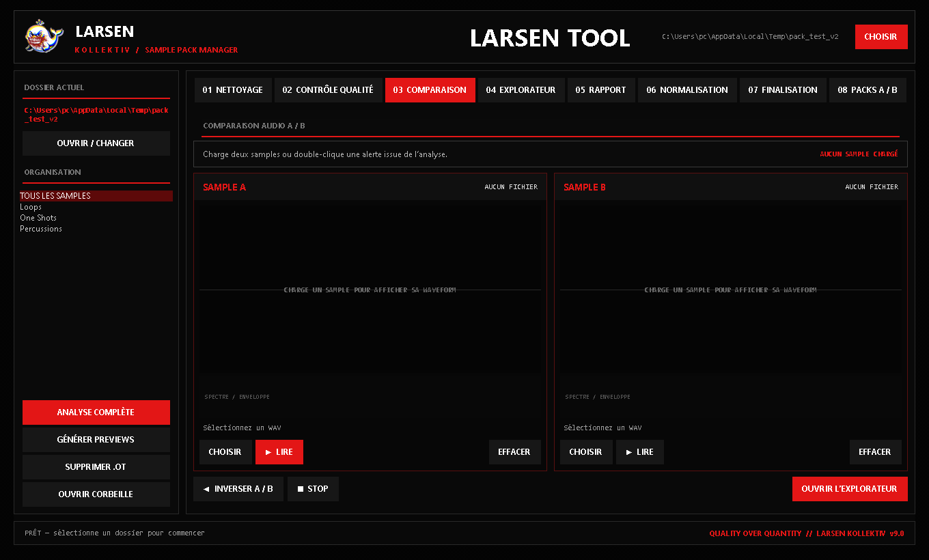Click the OUVRIR / CHANGER folder button
Screen dimensions: 929x560
coord(96,143)
